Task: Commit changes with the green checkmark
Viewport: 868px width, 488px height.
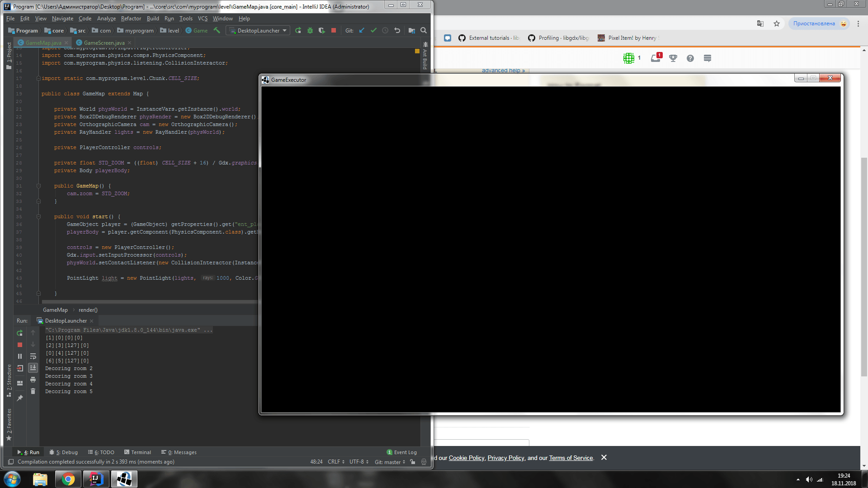Action: 373,30
